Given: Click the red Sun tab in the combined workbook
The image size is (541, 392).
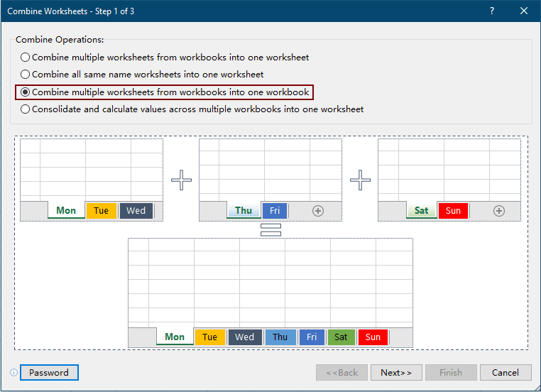Looking at the screenshot, I should coord(373,337).
